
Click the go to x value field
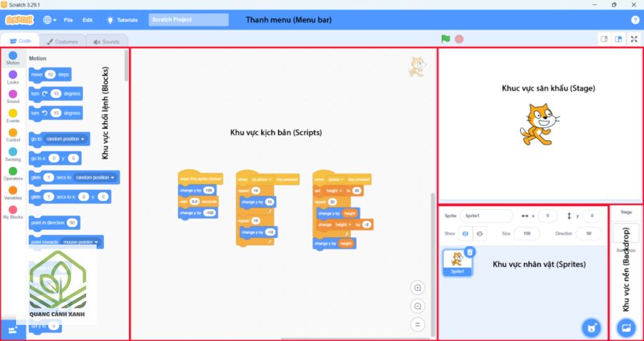[x=54, y=158]
